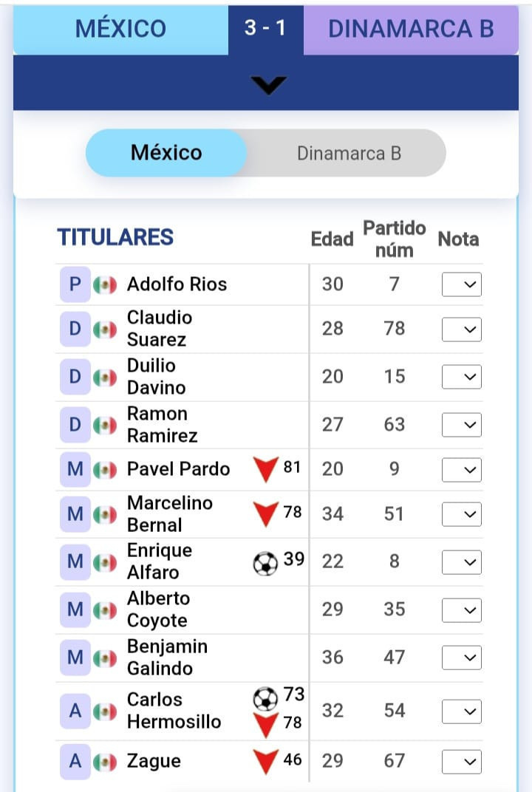Click the 3 - 1 score box

(266, 30)
